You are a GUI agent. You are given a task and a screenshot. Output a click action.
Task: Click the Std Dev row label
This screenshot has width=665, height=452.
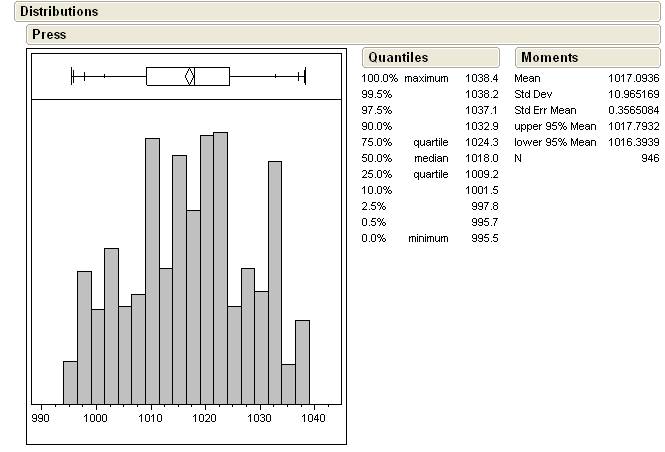(x=534, y=93)
